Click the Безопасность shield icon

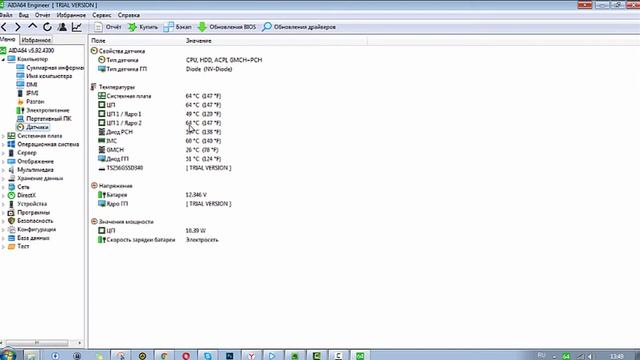pyautogui.click(x=11, y=221)
